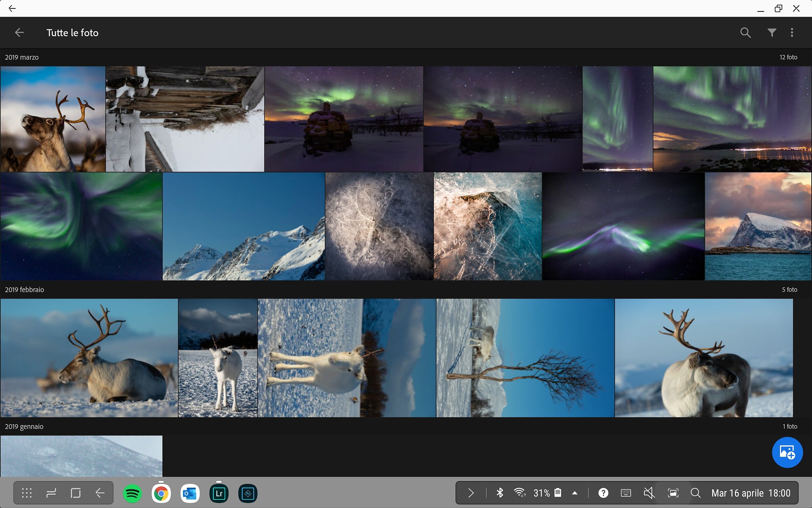Open the filter funnel icon
Viewport: 812px width, 508px height.
772,33
